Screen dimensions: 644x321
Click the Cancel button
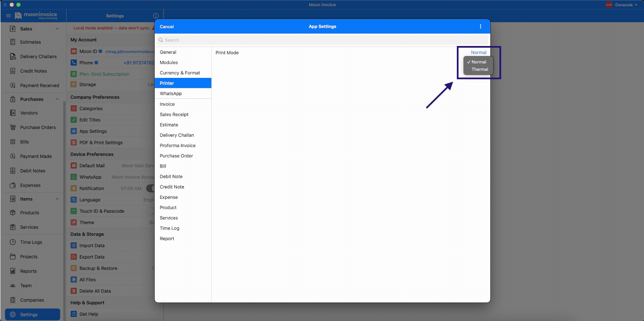click(166, 27)
